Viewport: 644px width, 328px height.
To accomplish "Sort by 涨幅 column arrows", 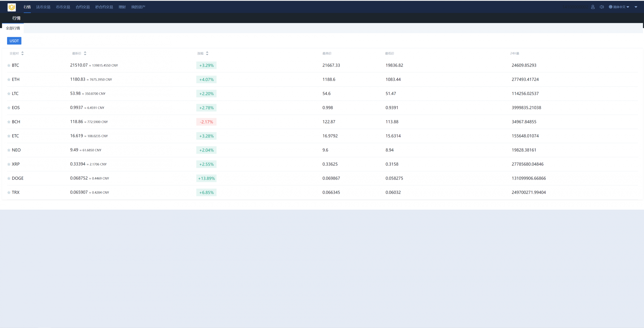I will [207, 53].
